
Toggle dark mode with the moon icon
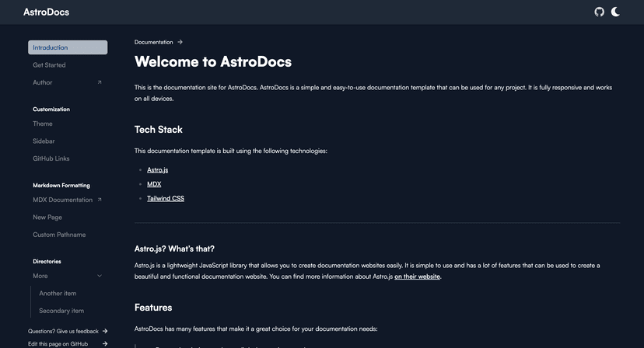615,12
